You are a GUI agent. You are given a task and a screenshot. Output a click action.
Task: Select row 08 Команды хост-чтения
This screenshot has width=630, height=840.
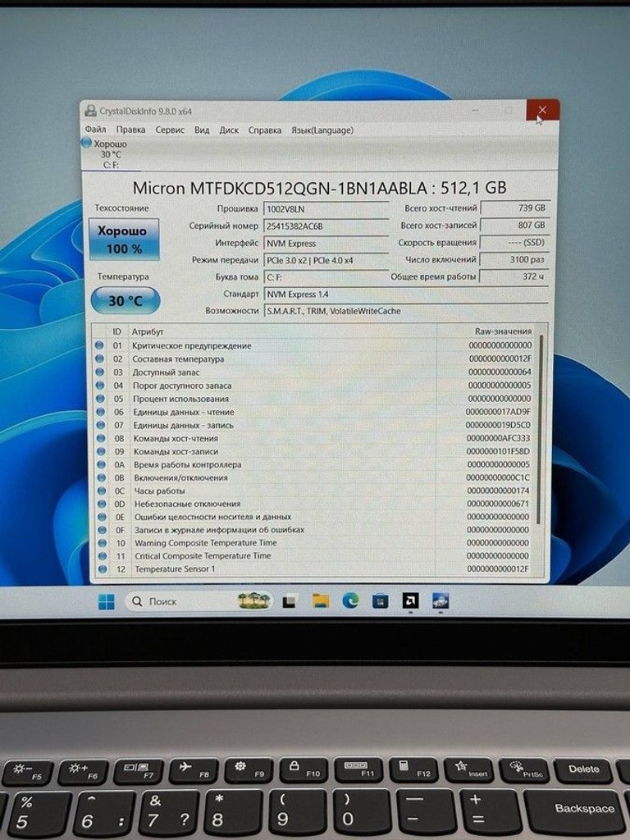316,438
